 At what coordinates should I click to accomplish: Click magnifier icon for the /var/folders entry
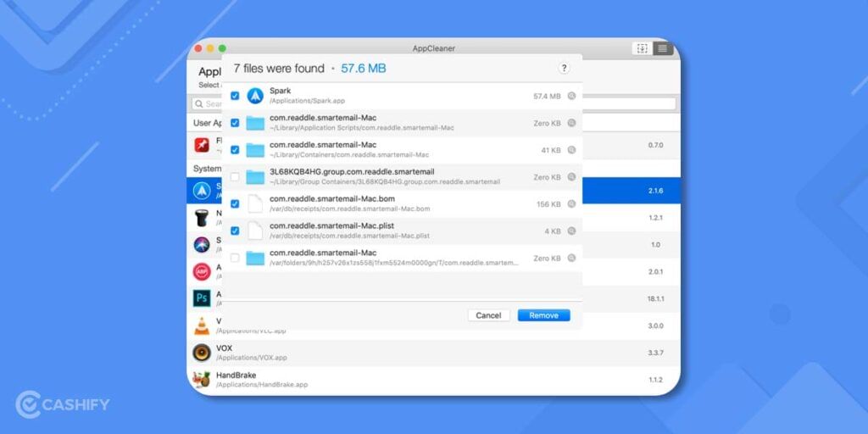click(571, 258)
